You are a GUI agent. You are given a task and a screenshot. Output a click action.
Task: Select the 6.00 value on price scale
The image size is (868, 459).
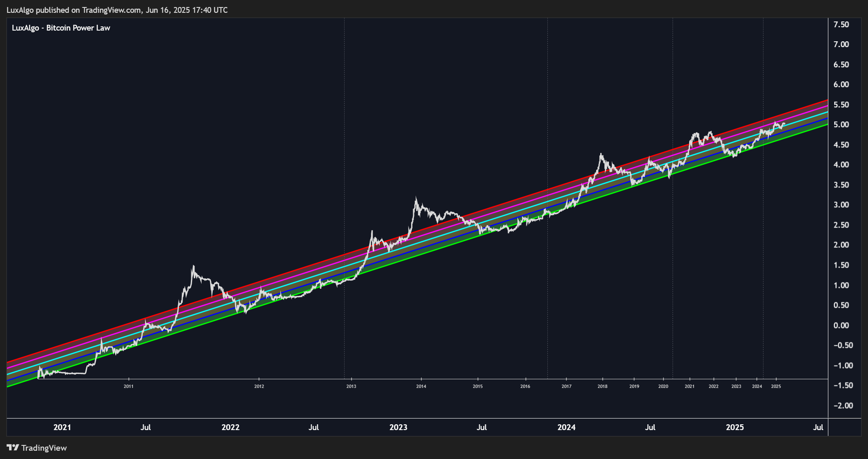[x=841, y=84]
